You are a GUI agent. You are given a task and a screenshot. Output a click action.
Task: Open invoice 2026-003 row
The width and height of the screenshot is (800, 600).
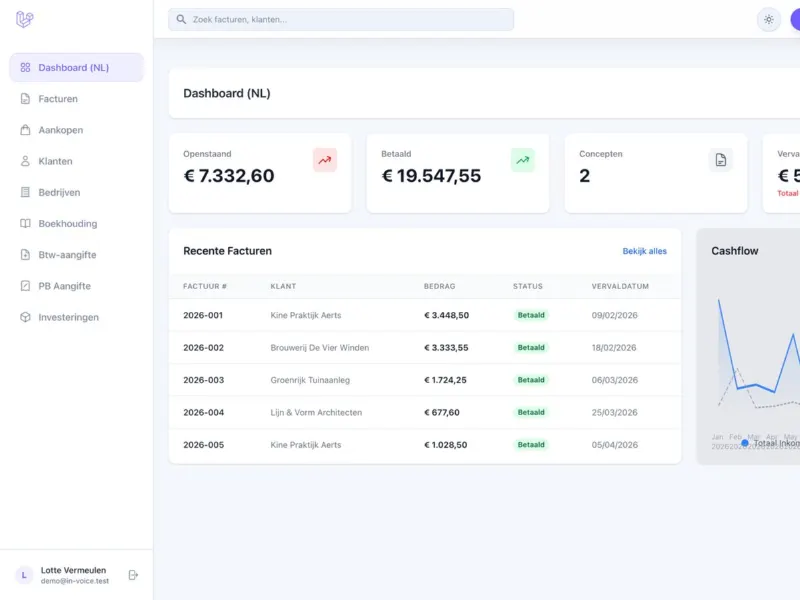[x=424, y=380]
